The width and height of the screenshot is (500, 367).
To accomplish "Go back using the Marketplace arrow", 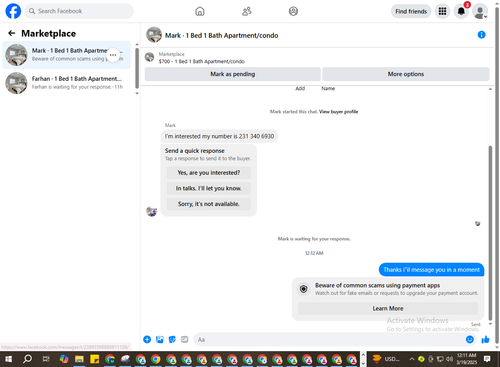I will click(12, 33).
